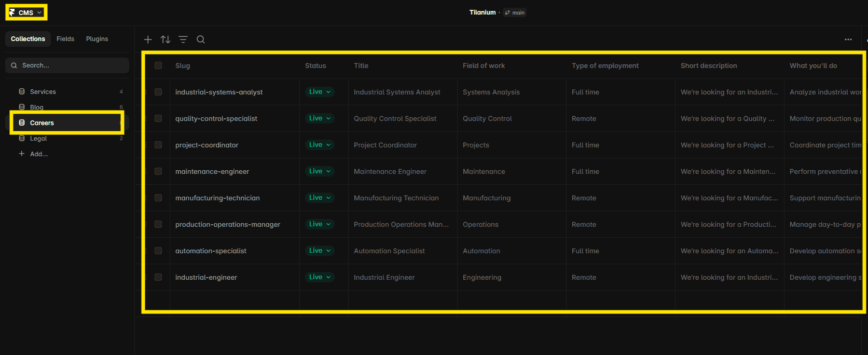
Task: Open Live status dropdown for quality-control-specialist
Action: (x=320, y=118)
